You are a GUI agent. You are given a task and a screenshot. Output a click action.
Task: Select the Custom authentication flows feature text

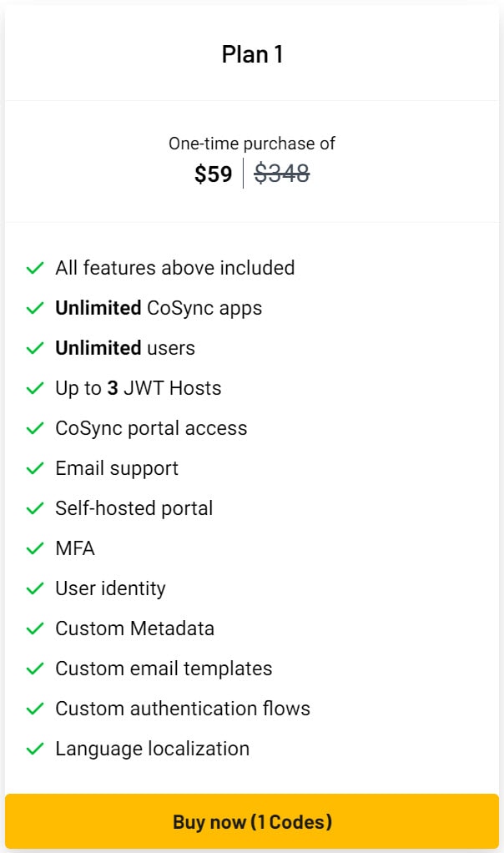[x=182, y=709]
